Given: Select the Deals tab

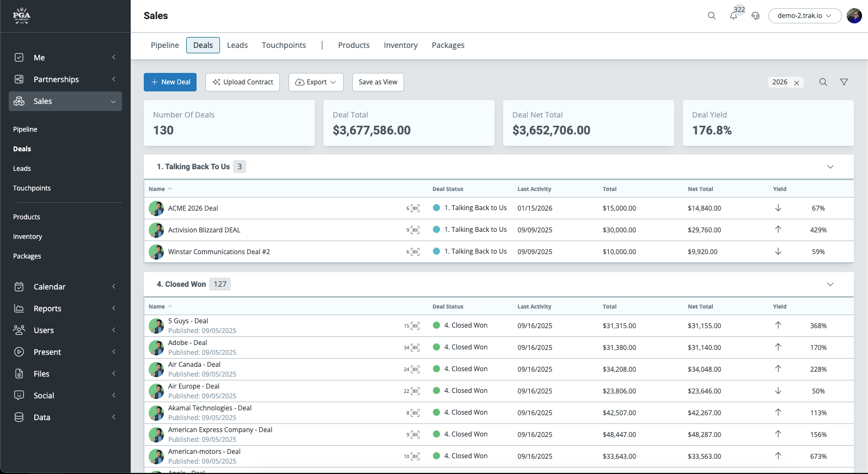Looking at the screenshot, I should coord(203,45).
